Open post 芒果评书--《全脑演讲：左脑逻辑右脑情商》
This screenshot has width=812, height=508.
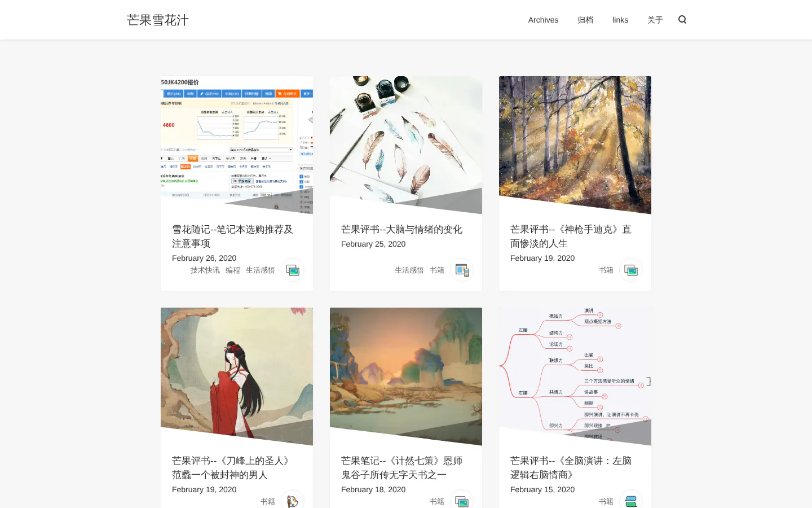(571, 467)
